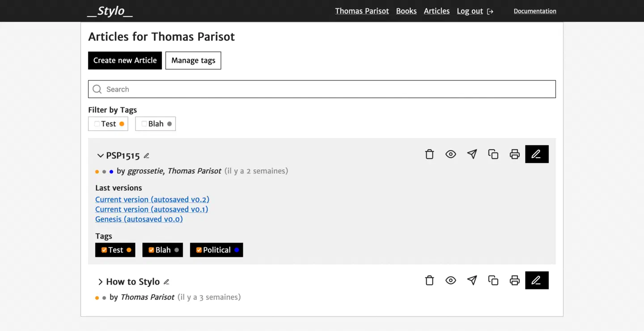Enable the Test tag filter checkbox
This screenshot has height=331, width=644.
coord(97,124)
